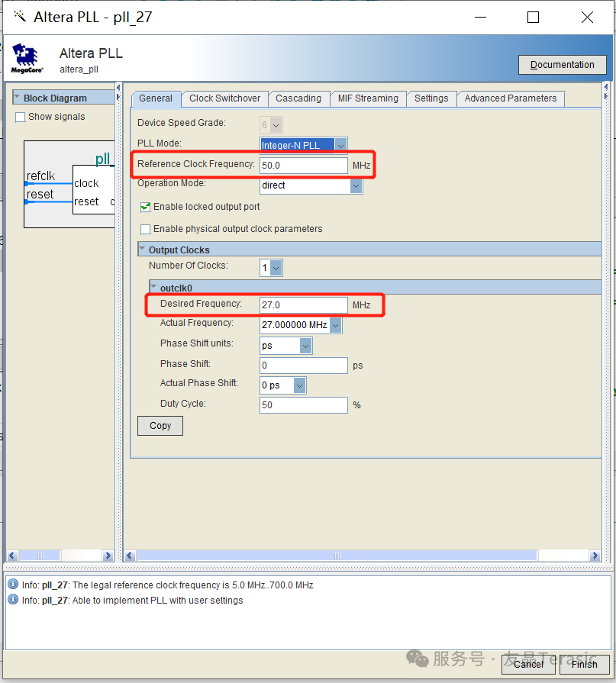The height and width of the screenshot is (683, 616).
Task: Switch to Clock Switchover tab
Action: pos(224,98)
